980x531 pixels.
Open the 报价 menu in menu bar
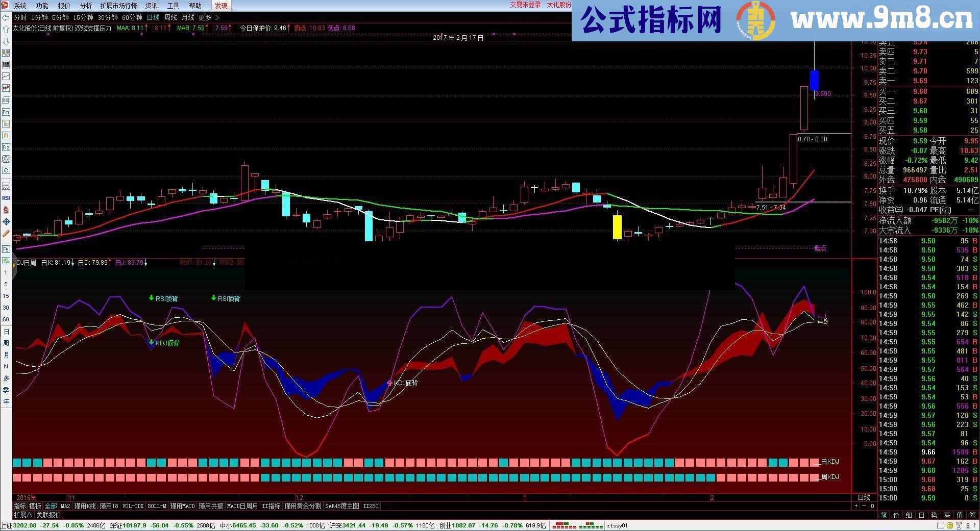(x=64, y=6)
